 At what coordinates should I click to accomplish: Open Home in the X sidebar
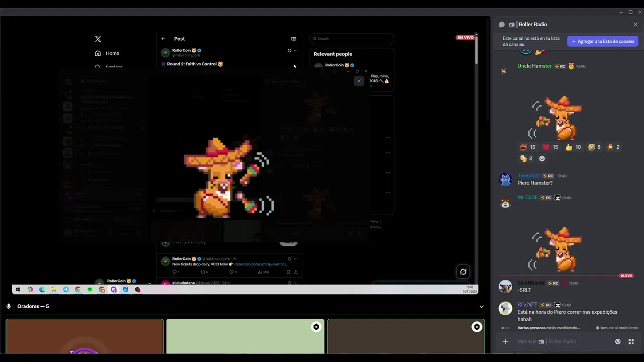click(x=107, y=53)
